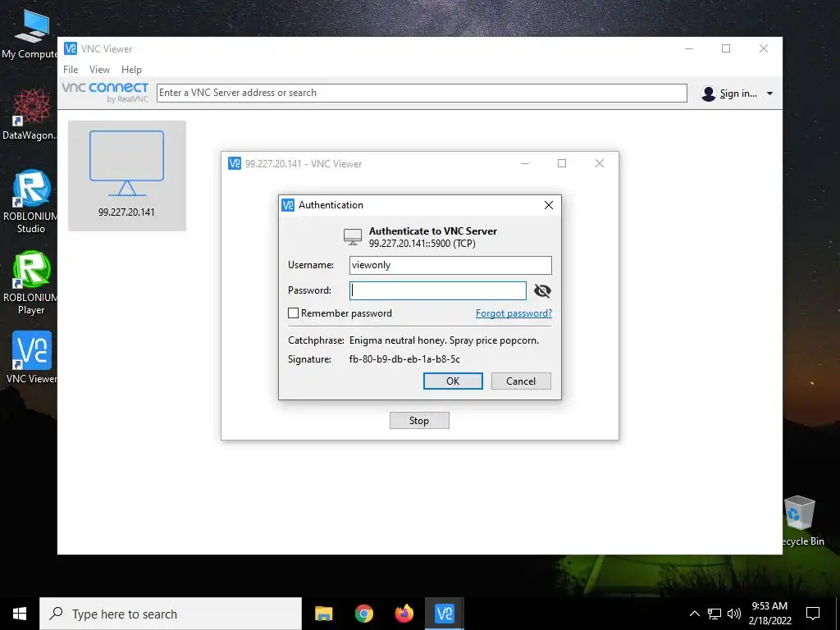Click the user avatar beside Sign in
This screenshot has width=840, height=630.
pyautogui.click(x=708, y=94)
